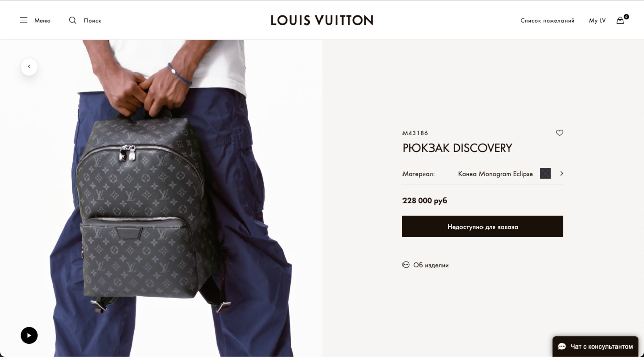Screen dimensions: 644x357
Task: Play the product video
Action: 29,335
